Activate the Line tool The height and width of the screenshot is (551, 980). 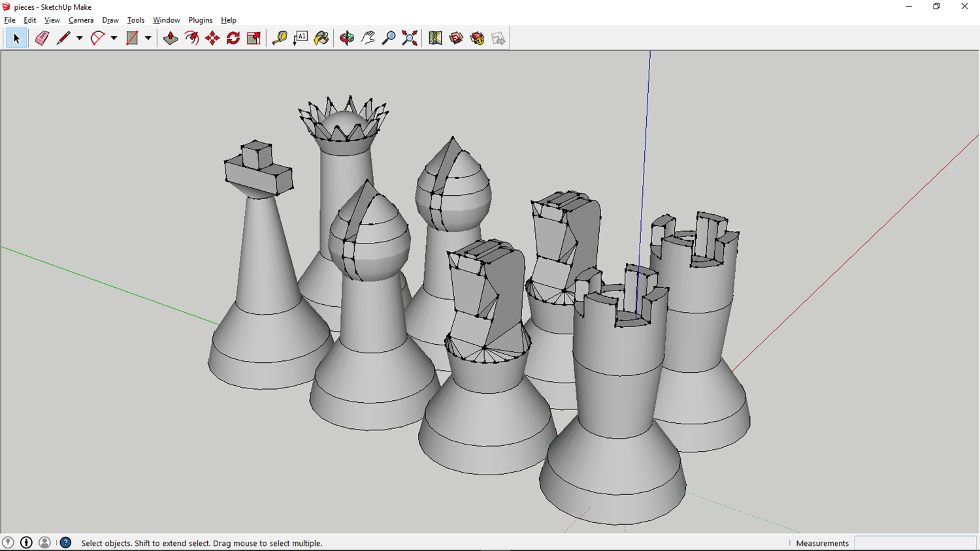[63, 38]
